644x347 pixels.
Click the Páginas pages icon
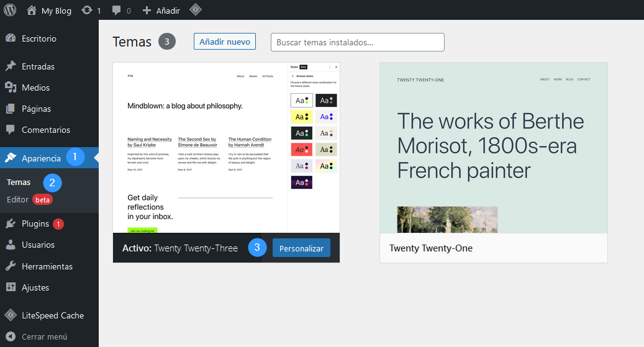11,109
